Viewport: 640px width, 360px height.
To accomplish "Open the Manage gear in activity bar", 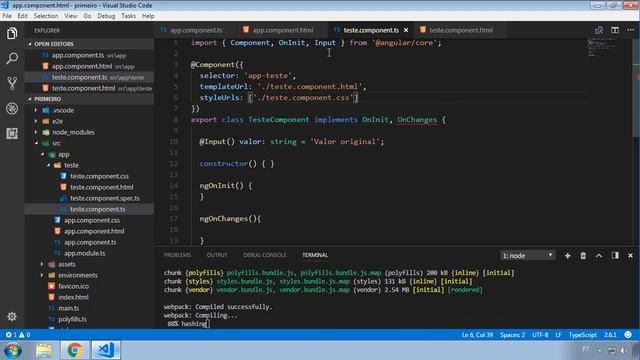I will coord(12,316).
